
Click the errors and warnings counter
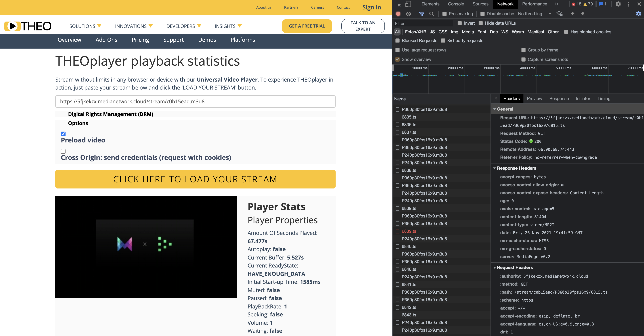[x=582, y=4]
